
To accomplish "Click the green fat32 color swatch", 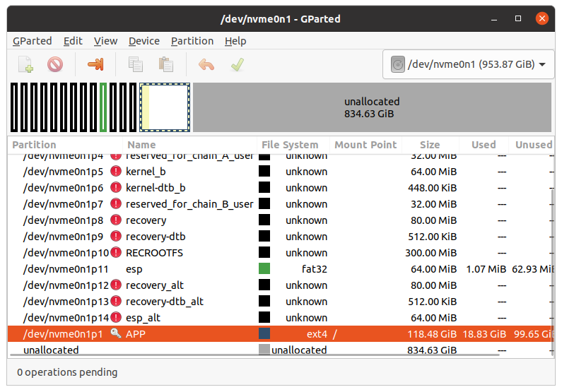I will pos(264,269).
